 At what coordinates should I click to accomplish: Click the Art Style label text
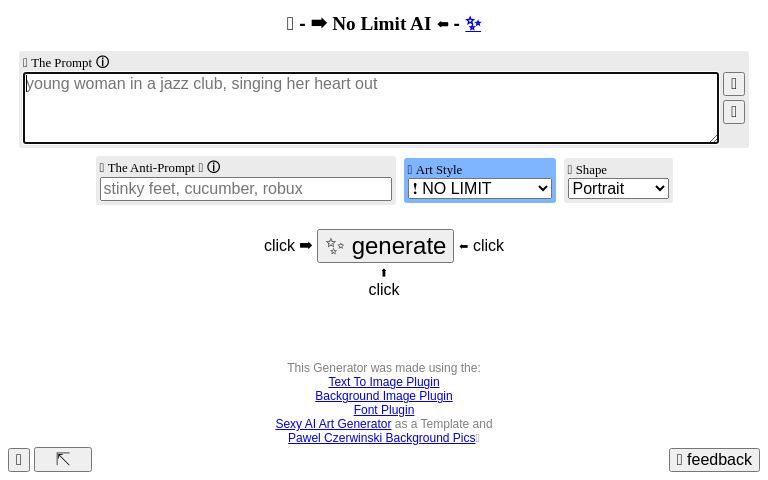tap(439, 170)
